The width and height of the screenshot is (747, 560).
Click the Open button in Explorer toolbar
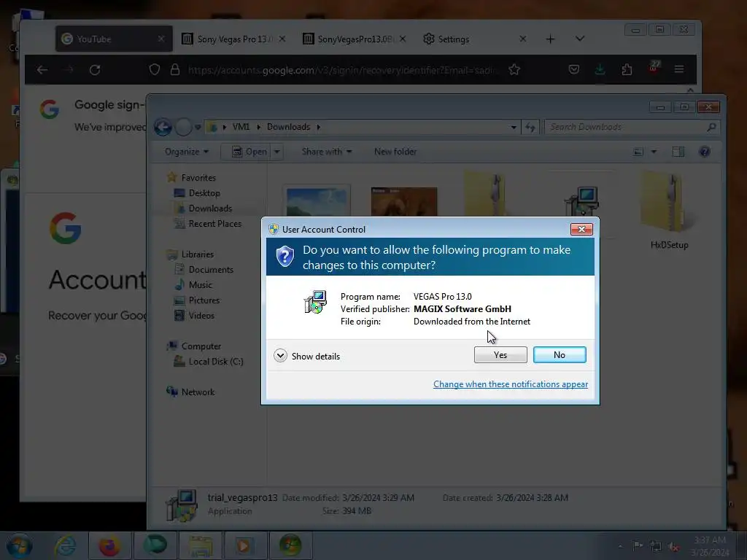tap(249, 152)
